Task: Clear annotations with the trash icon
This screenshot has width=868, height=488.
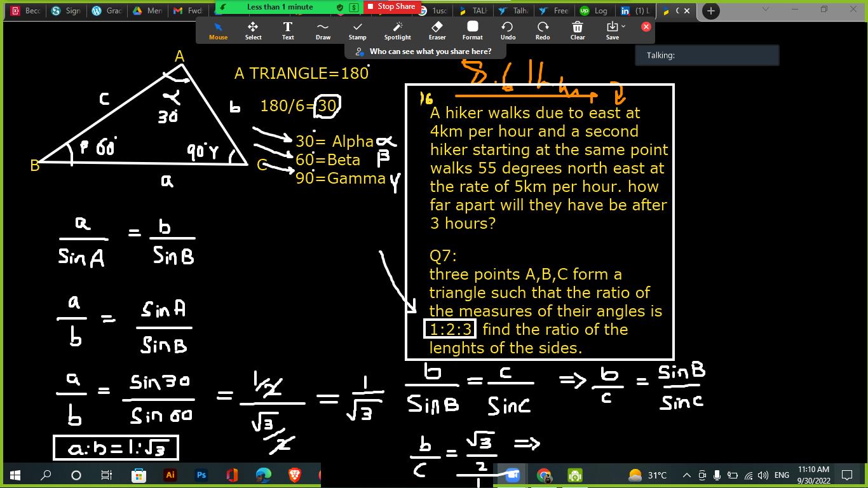Action: pyautogui.click(x=577, y=30)
